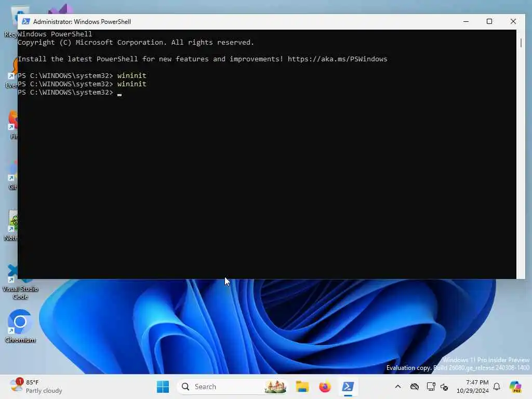Close the PowerShell window
Image resolution: width=532 pixels, height=399 pixels.
click(513, 21)
